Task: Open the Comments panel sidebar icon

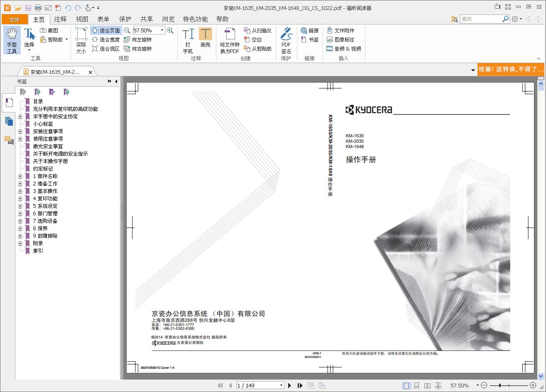Action: 9,140
